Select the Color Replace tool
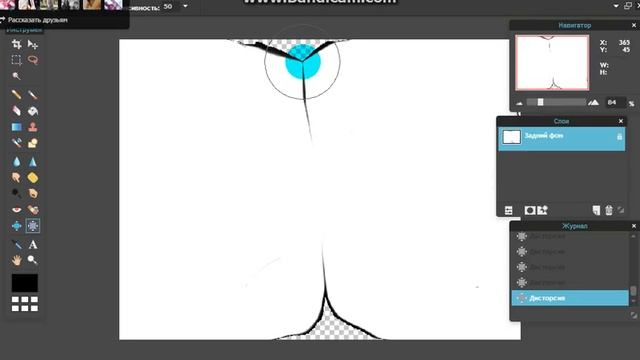Viewport: 640px width, 360px height. pyautogui.click(x=16, y=143)
